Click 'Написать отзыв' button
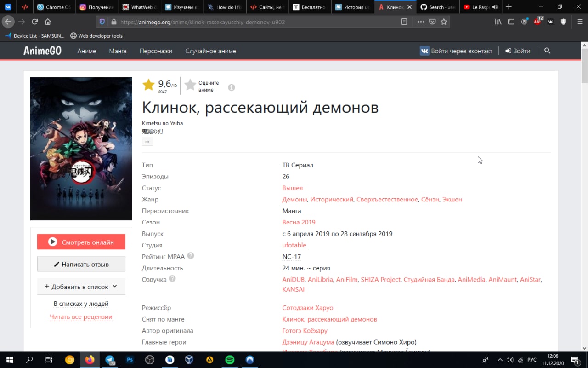The image size is (588, 368). point(81,264)
